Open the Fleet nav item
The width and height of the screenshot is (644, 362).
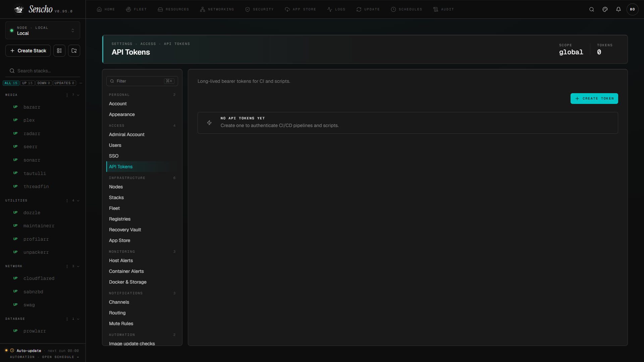[136, 9]
